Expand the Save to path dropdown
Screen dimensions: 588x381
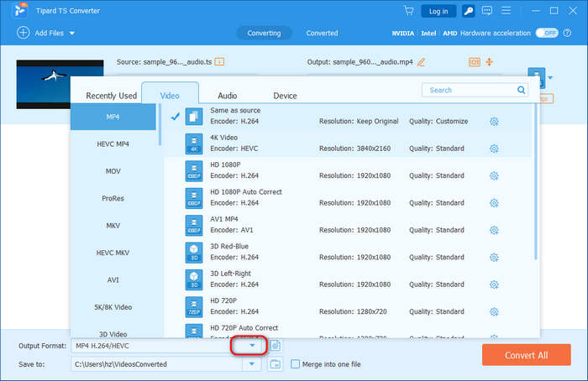coord(251,364)
